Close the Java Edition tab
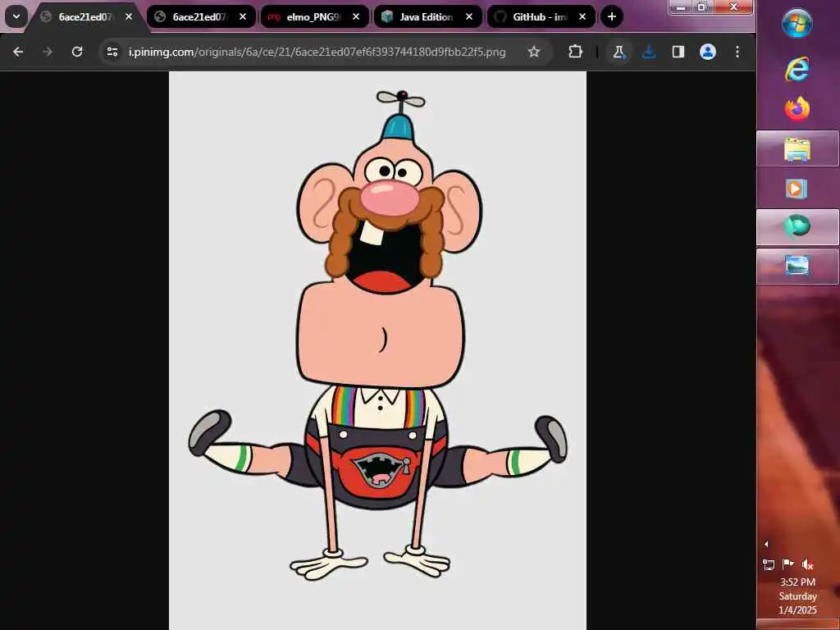The height and width of the screenshot is (630, 840). [469, 16]
